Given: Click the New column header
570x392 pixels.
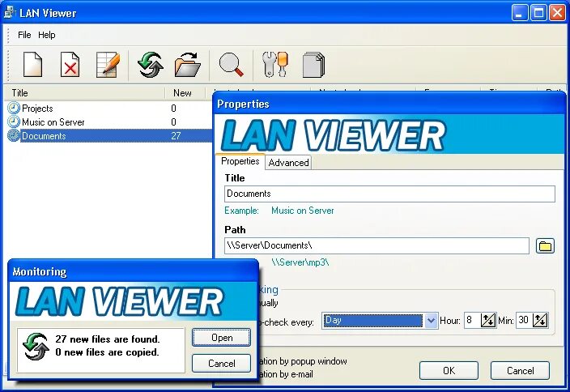Looking at the screenshot, I should 185,93.
